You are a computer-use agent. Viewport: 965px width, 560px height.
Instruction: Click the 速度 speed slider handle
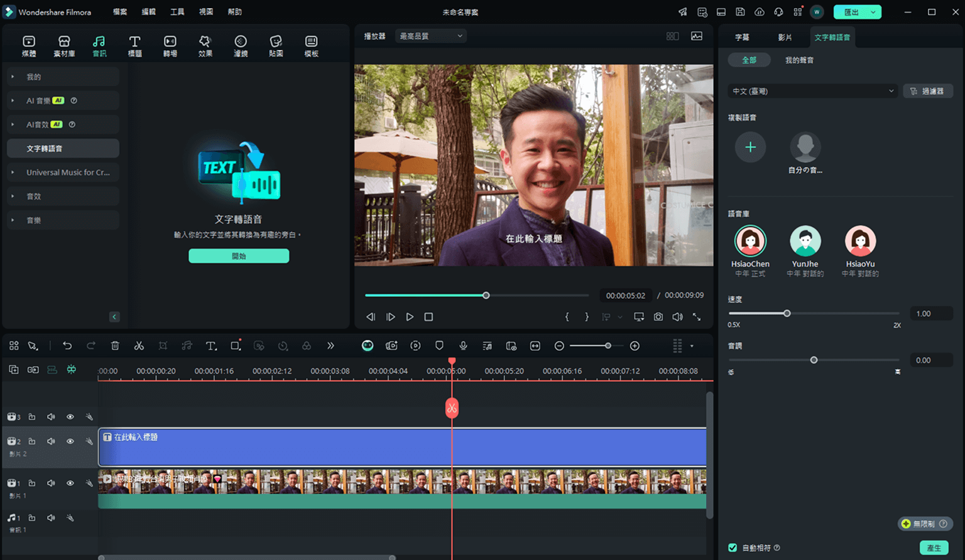pos(787,313)
